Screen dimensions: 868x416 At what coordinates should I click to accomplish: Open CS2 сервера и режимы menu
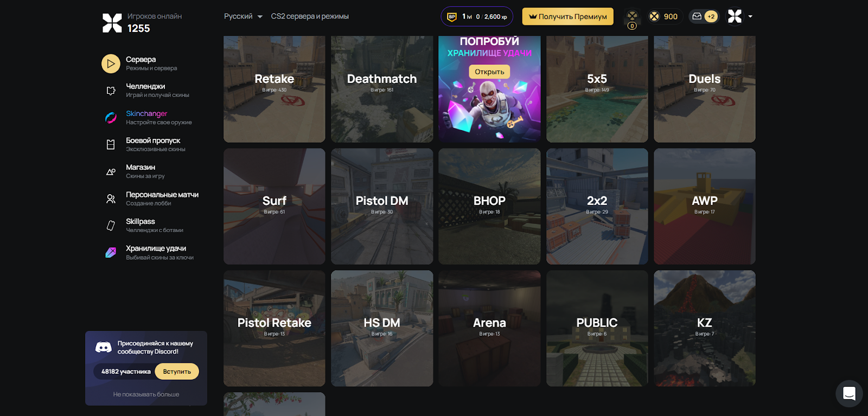[x=310, y=16]
